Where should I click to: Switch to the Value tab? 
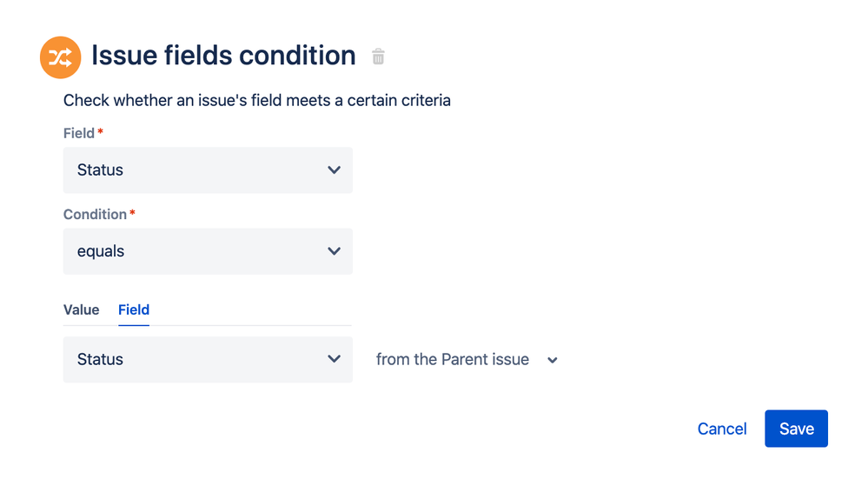tap(82, 309)
